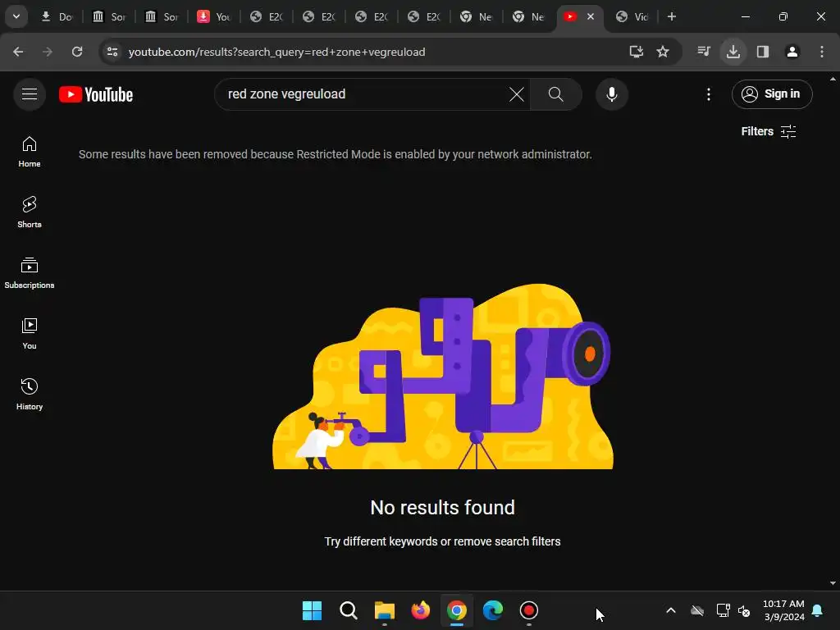Image resolution: width=840 pixels, height=630 pixels.
Task: Click muted volume icon in tray
Action: pyautogui.click(x=744, y=610)
